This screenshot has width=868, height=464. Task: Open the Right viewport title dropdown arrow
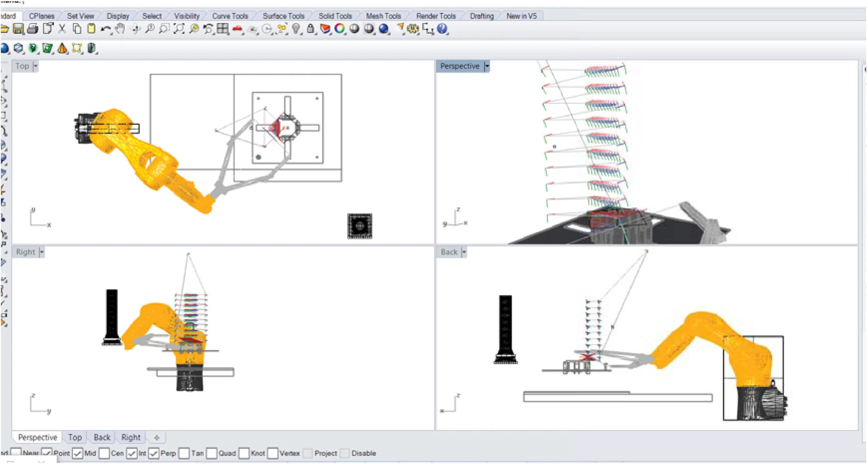tap(42, 252)
